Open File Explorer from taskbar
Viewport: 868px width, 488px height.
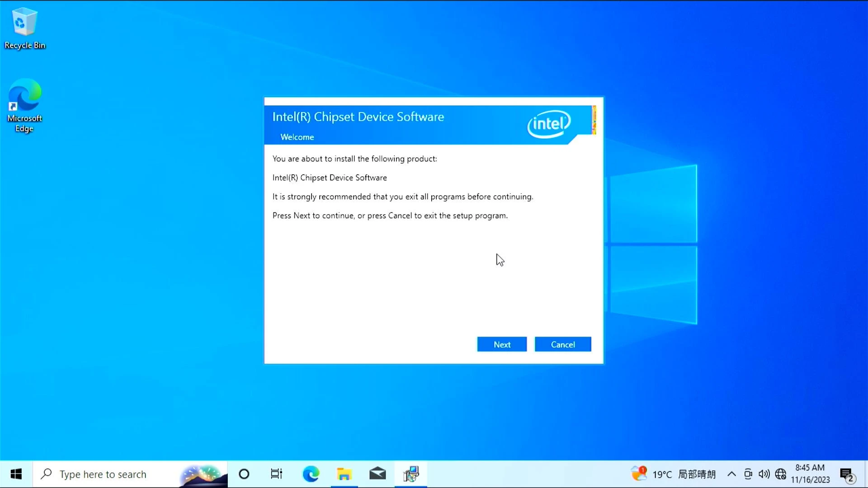click(x=344, y=474)
